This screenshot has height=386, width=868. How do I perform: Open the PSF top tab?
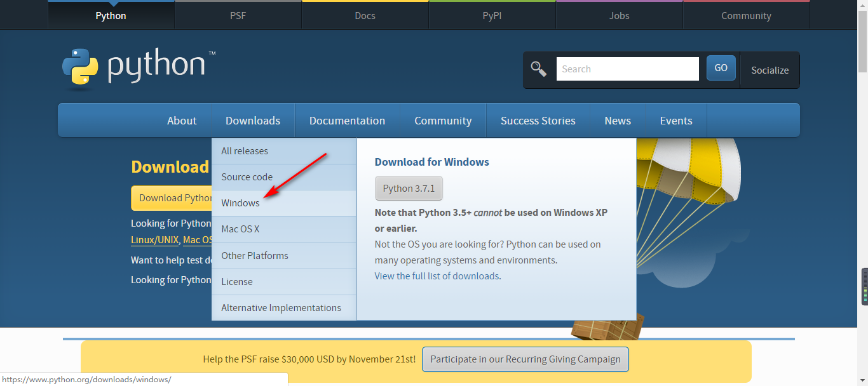(238, 15)
